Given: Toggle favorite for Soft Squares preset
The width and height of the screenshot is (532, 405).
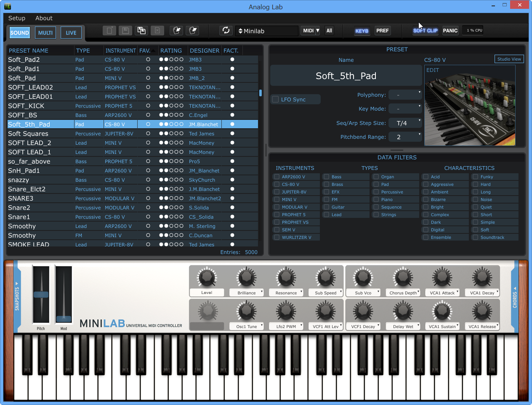Looking at the screenshot, I should 148,133.
